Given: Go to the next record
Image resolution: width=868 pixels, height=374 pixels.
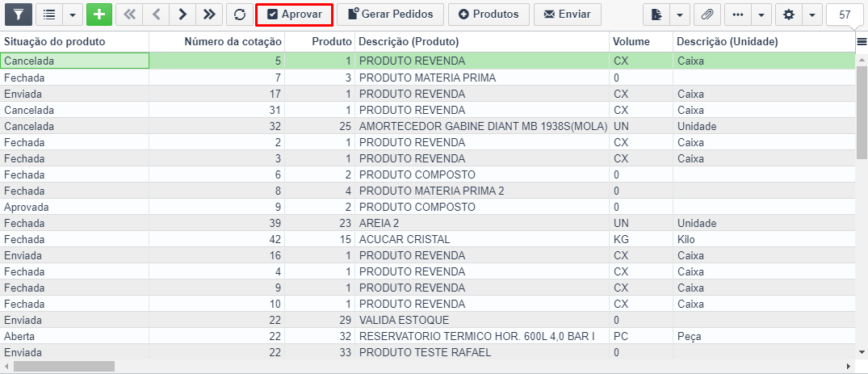Looking at the screenshot, I should 182,15.
